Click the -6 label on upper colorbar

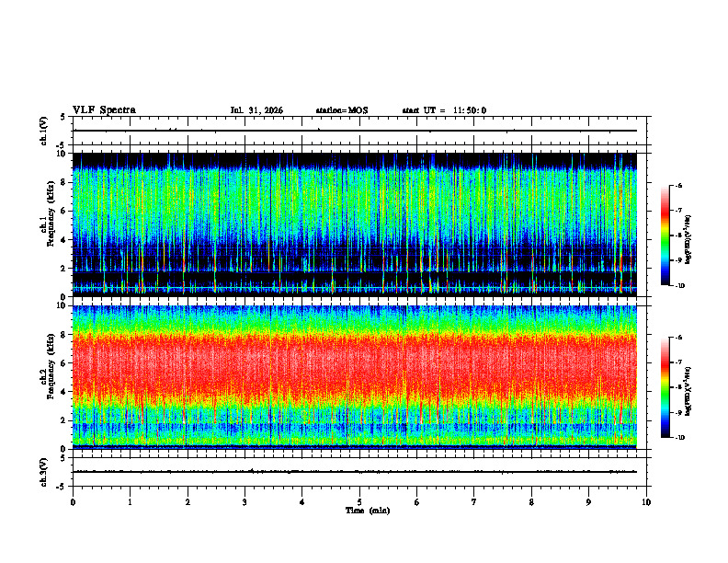pos(677,186)
